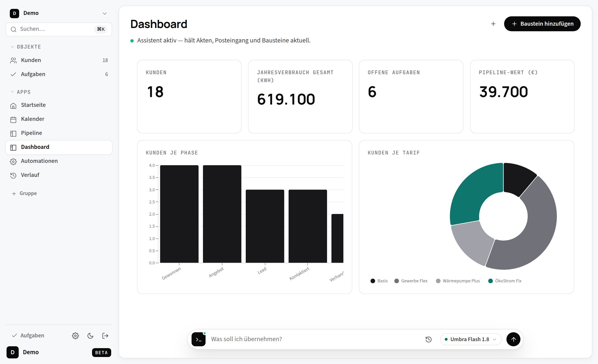Click the Demo user avatar at bottom

point(13,352)
